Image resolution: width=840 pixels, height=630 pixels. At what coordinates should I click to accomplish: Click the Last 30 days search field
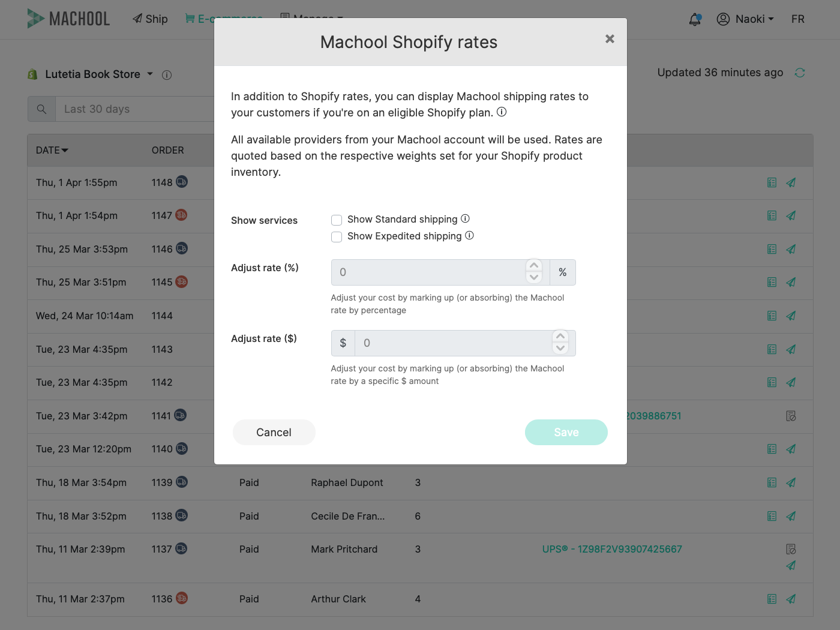click(x=135, y=109)
